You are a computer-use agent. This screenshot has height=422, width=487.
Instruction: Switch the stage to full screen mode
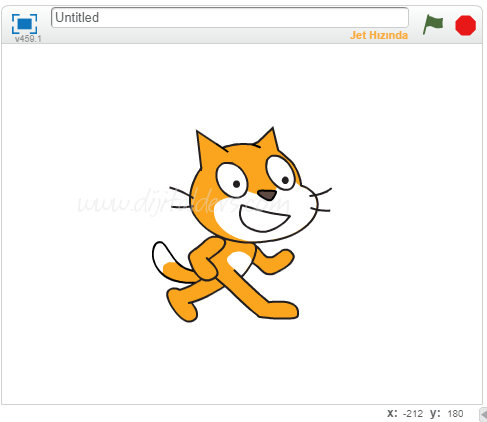(24, 24)
